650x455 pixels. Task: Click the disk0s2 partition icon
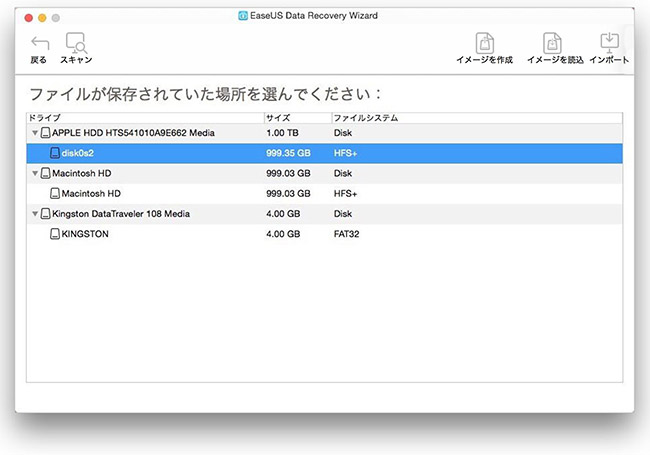pyautogui.click(x=55, y=153)
